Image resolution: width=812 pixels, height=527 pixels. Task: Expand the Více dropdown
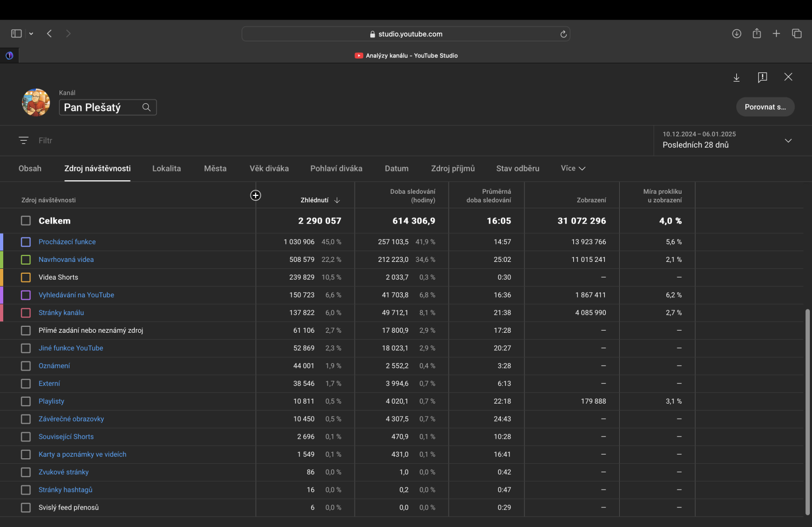click(x=573, y=168)
